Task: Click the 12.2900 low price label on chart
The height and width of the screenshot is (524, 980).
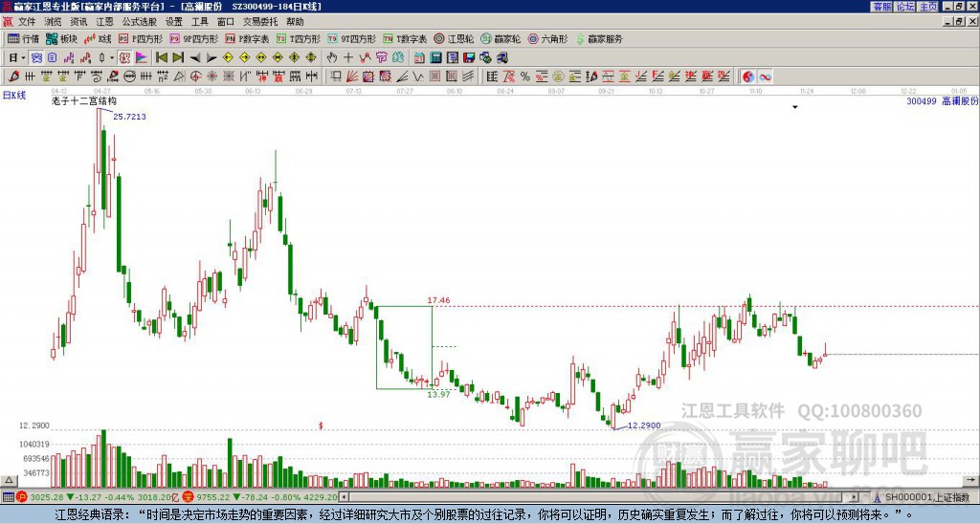Action: coord(644,426)
